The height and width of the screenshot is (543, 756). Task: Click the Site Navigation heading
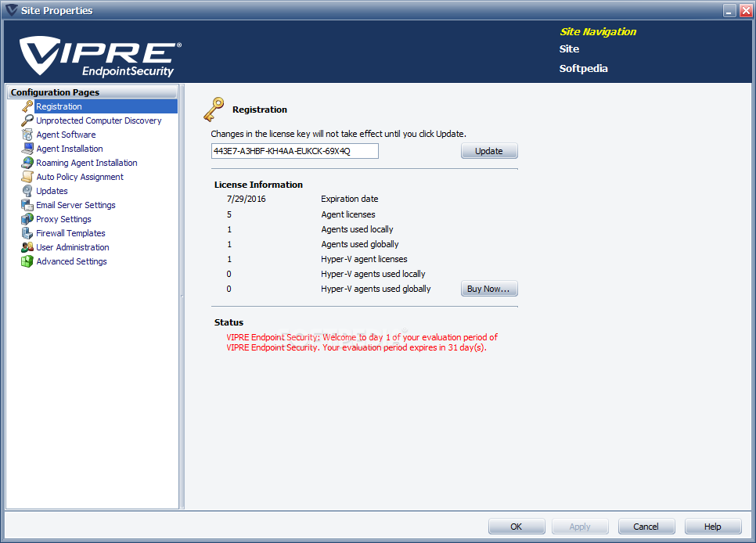point(598,32)
